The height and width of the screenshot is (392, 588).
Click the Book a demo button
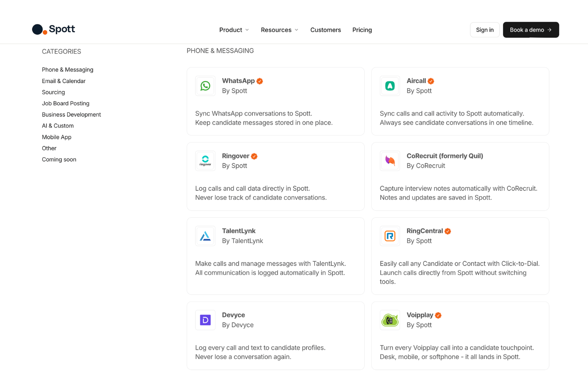point(531,30)
